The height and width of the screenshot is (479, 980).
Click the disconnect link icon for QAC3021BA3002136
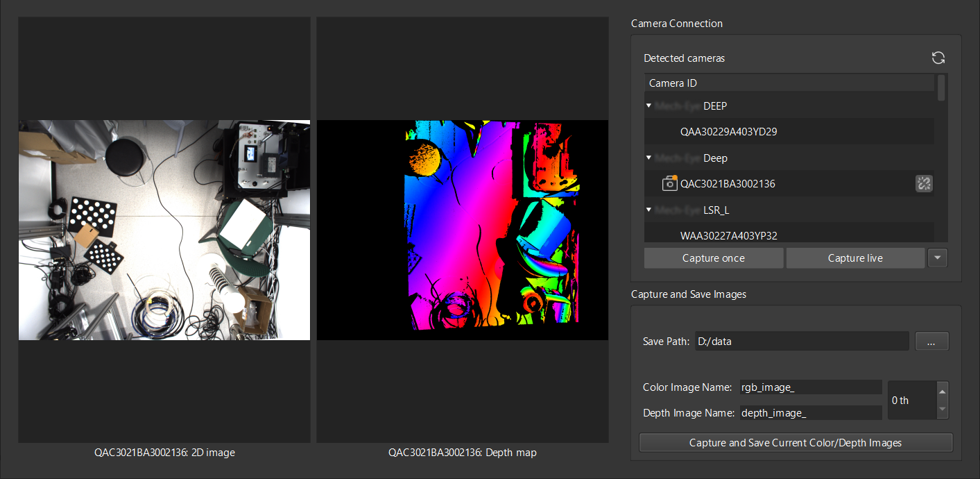[x=923, y=183]
